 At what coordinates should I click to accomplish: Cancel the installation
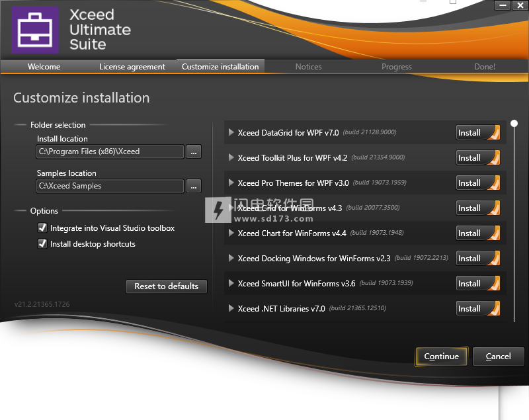pos(499,357)
